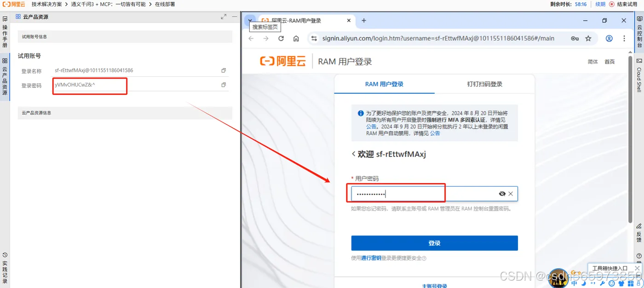This screenshot has width=644, height=288.
Task: Copy the 登录密码 value
Action: [224, 85]
